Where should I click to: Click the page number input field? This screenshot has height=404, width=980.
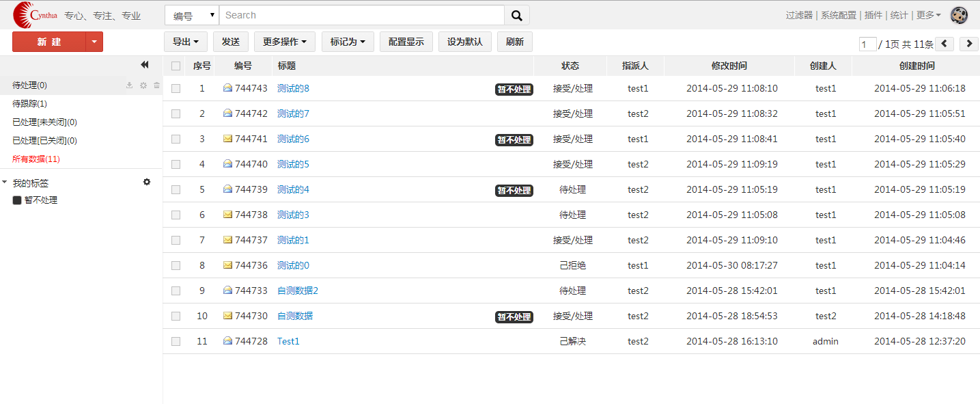pyautogui.click(x=867, y=43)
